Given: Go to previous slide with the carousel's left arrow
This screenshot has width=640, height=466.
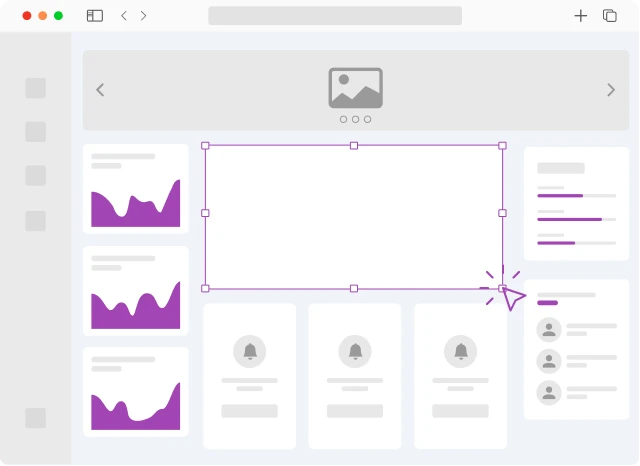Looking at the screenshot, I should point(100,90).
